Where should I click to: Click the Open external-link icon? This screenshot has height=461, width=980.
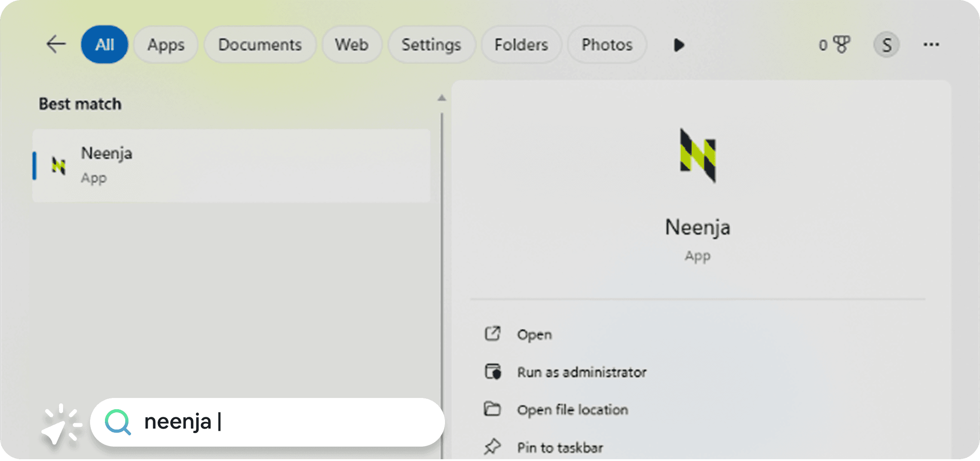click(x=492, y=334)
